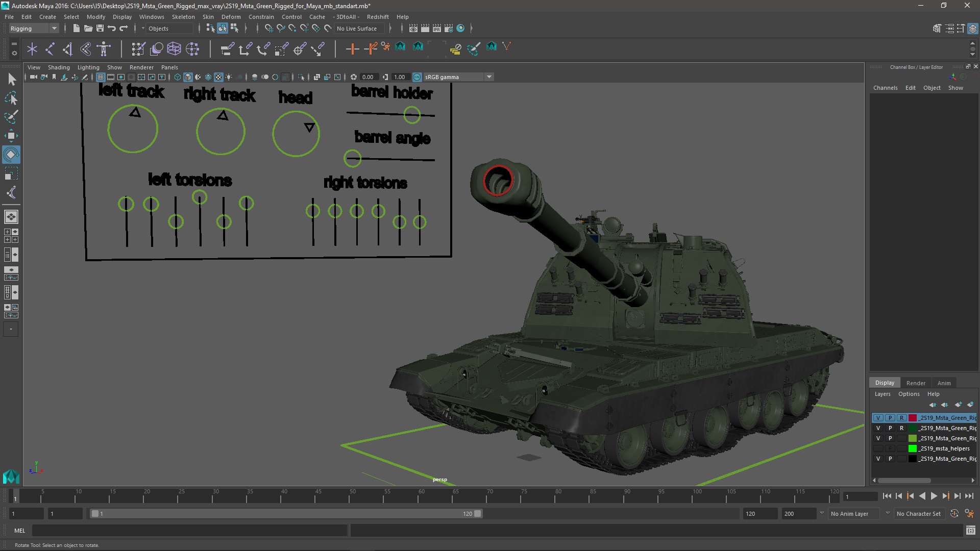
Task: Toggle Auto Keyframe button
Action: click(954, 514)
